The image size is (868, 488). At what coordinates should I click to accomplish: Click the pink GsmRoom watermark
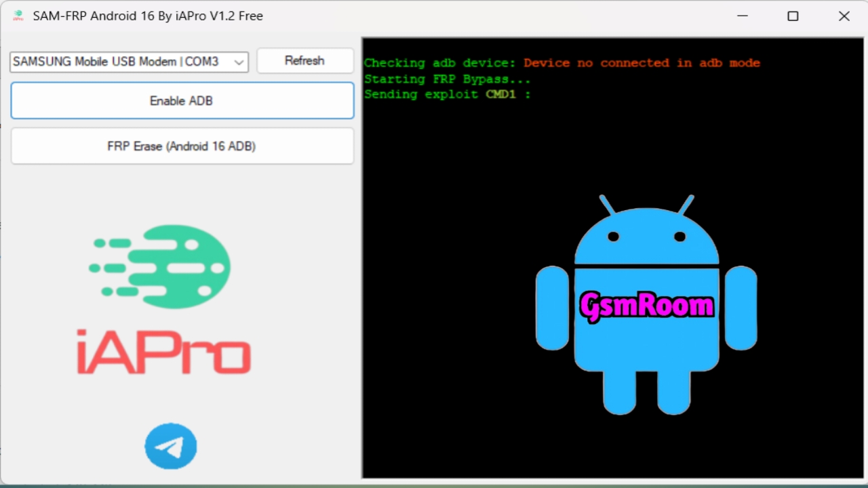[x=646, y=306]
